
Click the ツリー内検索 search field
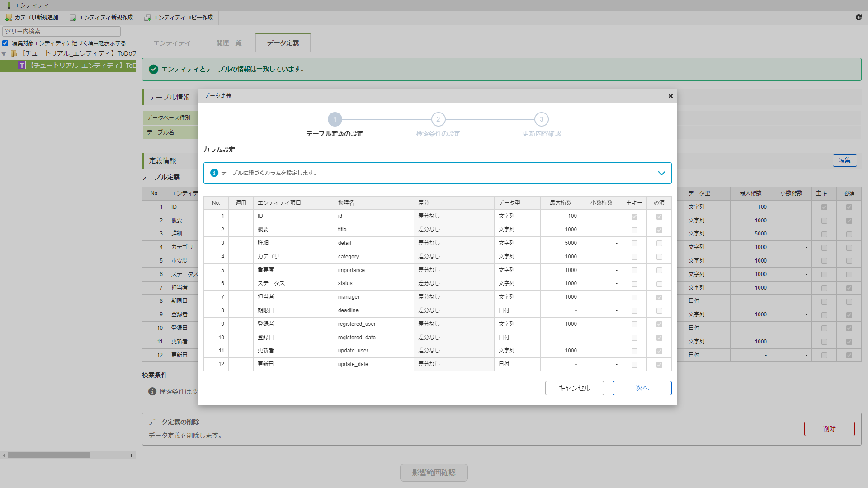pos(61,31)
